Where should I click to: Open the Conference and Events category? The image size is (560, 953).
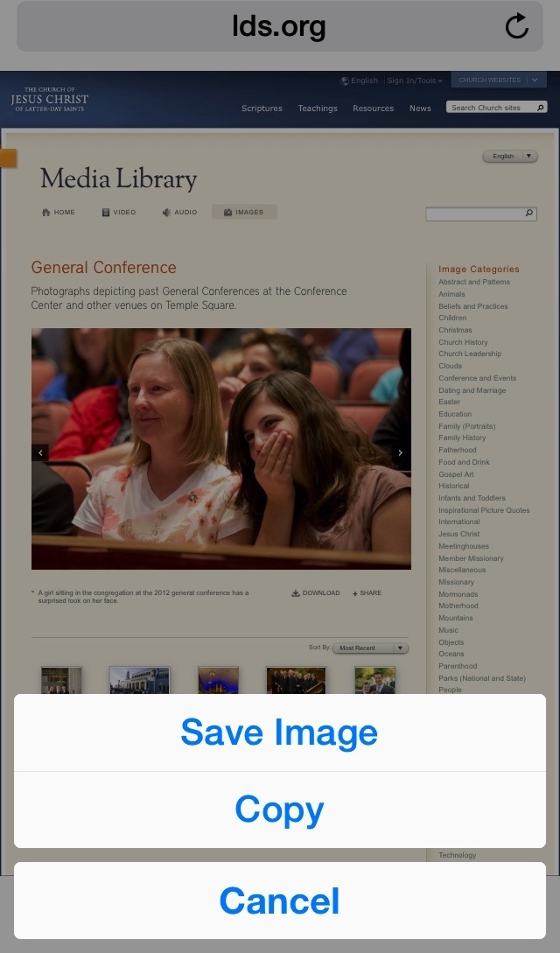[x=478, y=378]
